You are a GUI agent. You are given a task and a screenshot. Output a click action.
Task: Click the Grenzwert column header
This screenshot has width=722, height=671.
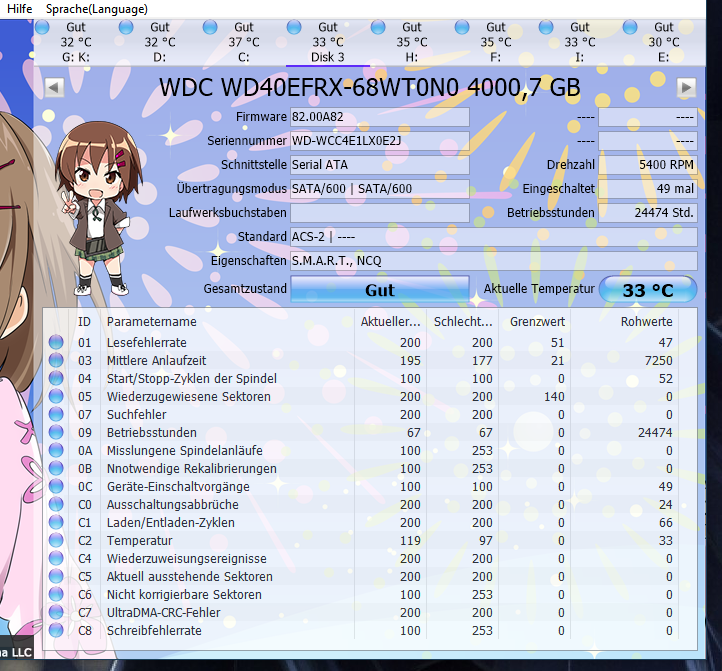537,321
